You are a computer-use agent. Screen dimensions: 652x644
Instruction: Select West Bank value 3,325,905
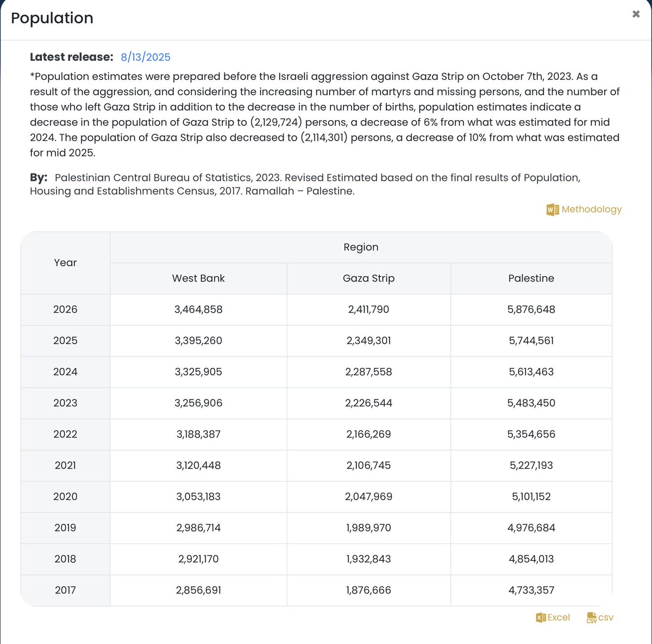pos(198,372)
